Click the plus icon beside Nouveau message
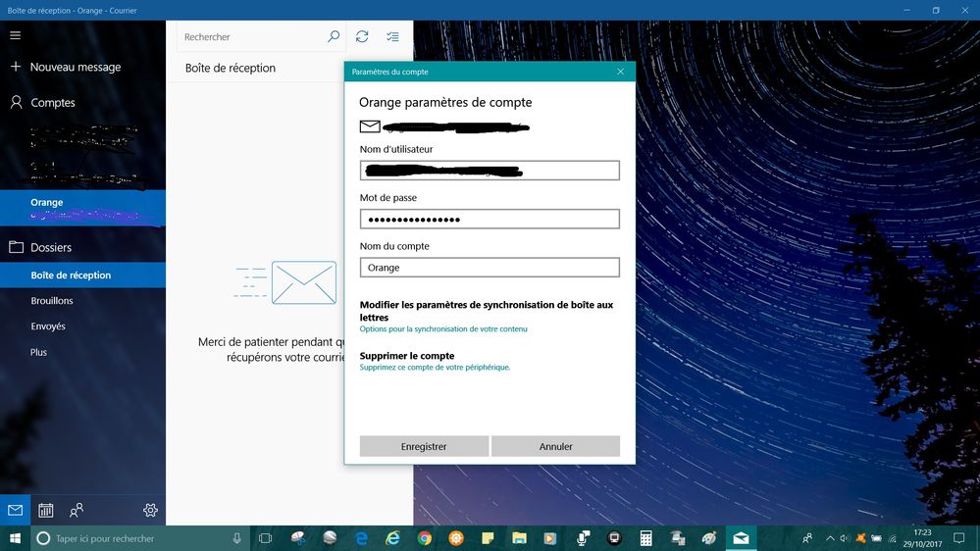This screenshot has width=980, height=551. click(x=16, y=67)
